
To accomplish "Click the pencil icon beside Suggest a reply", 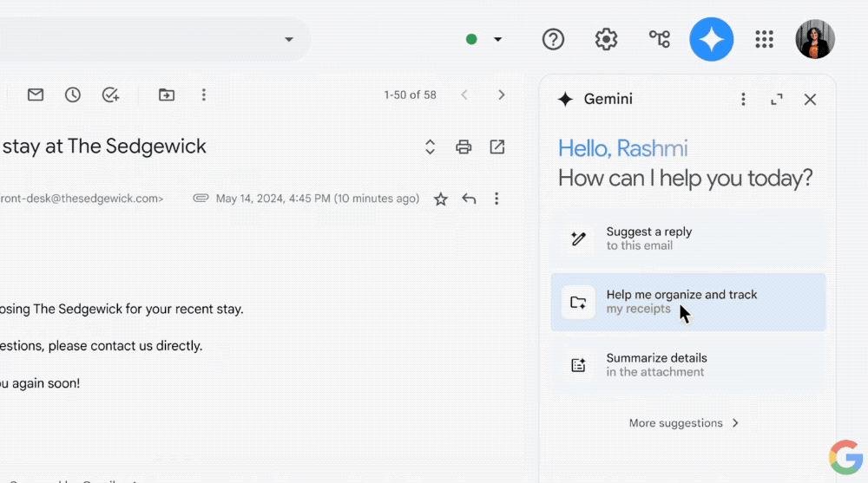I will click(578, 238).
